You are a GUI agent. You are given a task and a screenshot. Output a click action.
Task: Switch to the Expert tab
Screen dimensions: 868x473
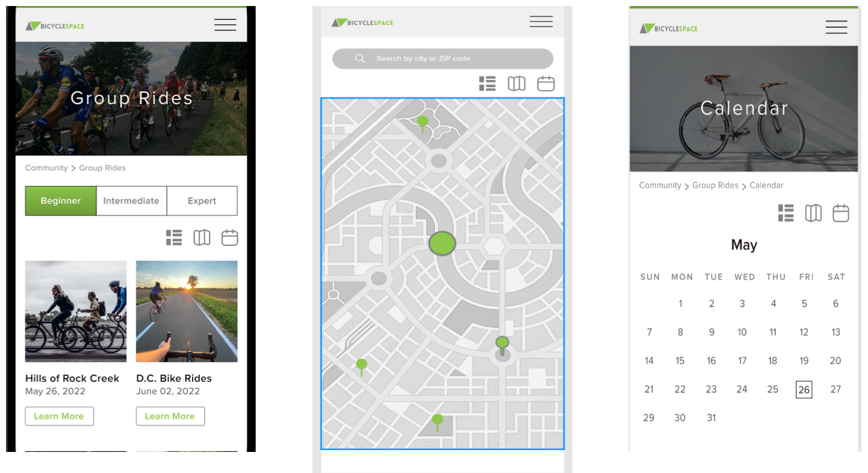coord(202,201)
